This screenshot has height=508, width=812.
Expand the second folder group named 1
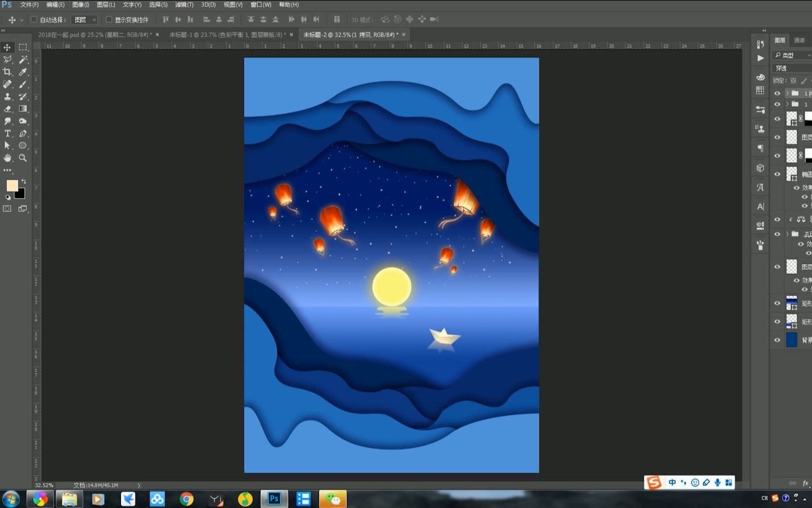tap(787, 105)
